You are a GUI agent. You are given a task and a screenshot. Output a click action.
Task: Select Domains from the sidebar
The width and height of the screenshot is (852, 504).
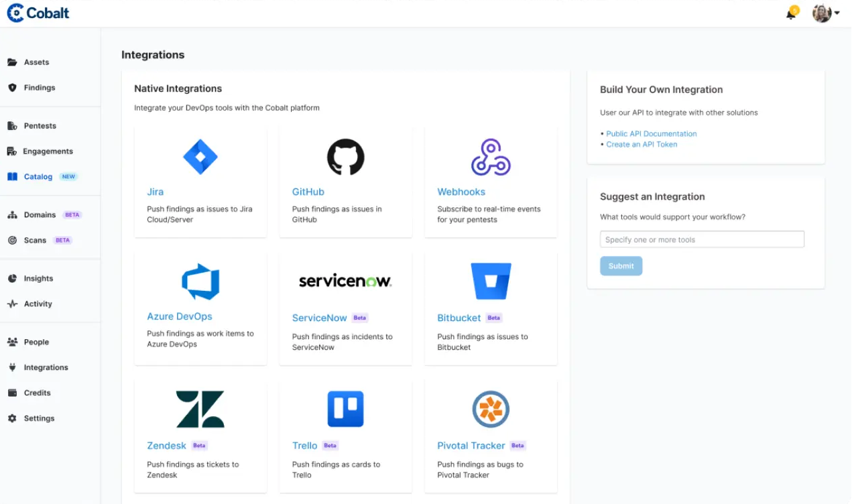[40, 214]
